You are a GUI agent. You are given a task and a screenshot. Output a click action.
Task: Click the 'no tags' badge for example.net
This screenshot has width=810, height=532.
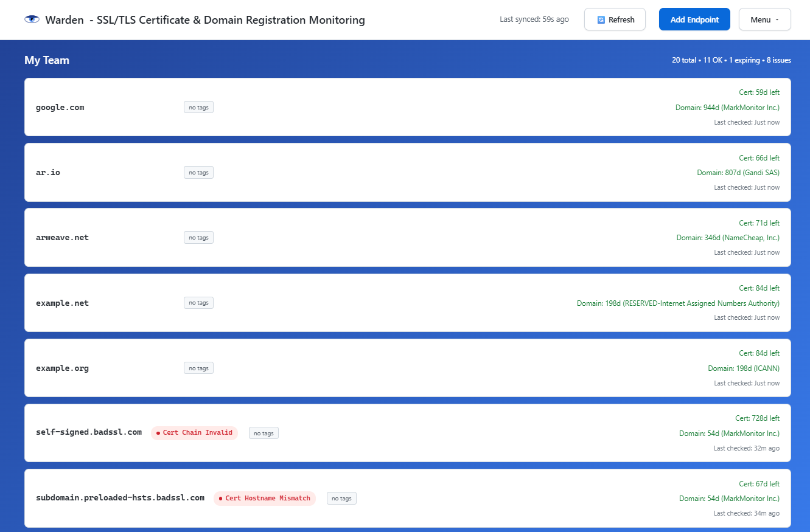coord(198,303)
